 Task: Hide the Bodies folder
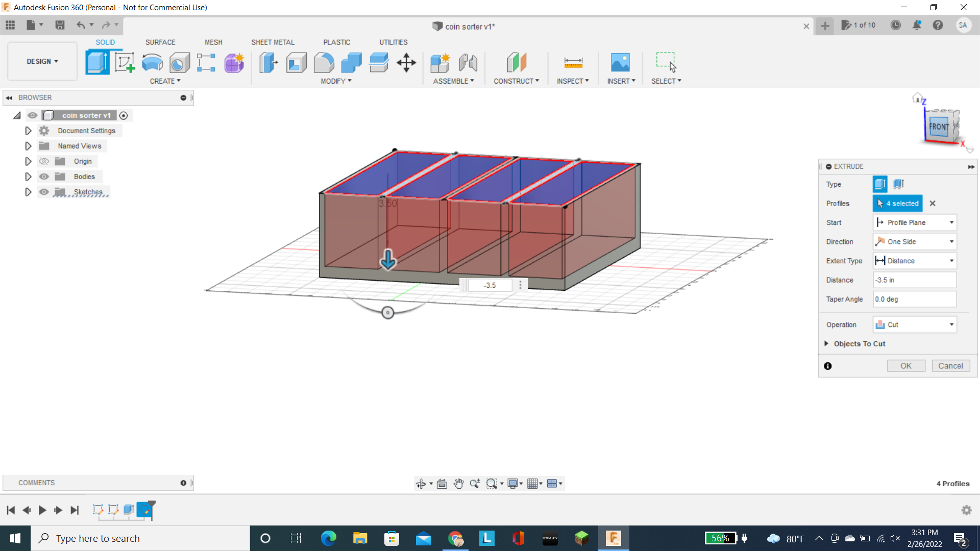44,177
